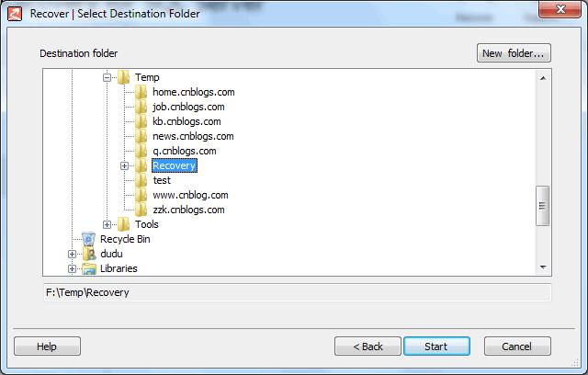Expand the Libraries node
This screenshot has height=375, width=588.
click(x=73, y=268)
